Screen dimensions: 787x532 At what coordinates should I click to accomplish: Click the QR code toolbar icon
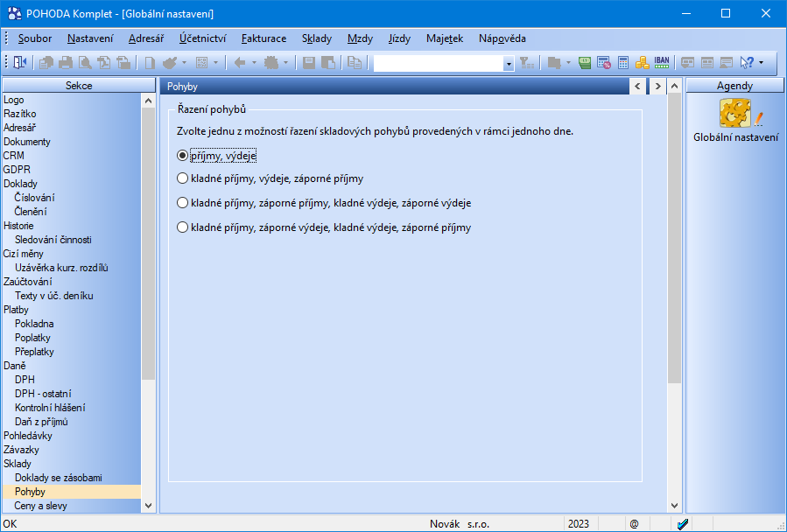(201, 63)
